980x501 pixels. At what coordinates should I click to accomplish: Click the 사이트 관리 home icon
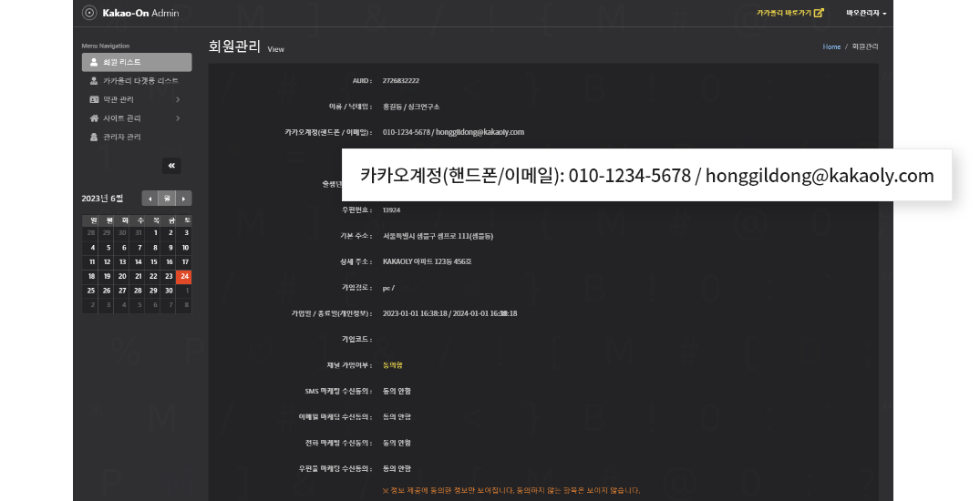coord(93,118)
